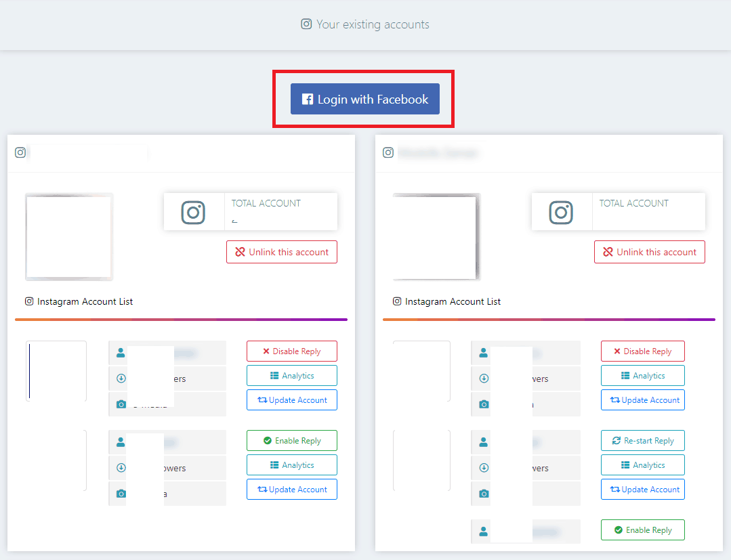Open Analytics for left card's second account
731x560 pixels.
pos(292,465)
